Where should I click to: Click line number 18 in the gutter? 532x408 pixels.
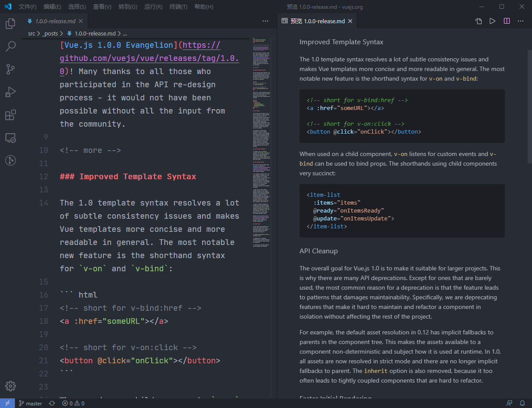(43, 321)
